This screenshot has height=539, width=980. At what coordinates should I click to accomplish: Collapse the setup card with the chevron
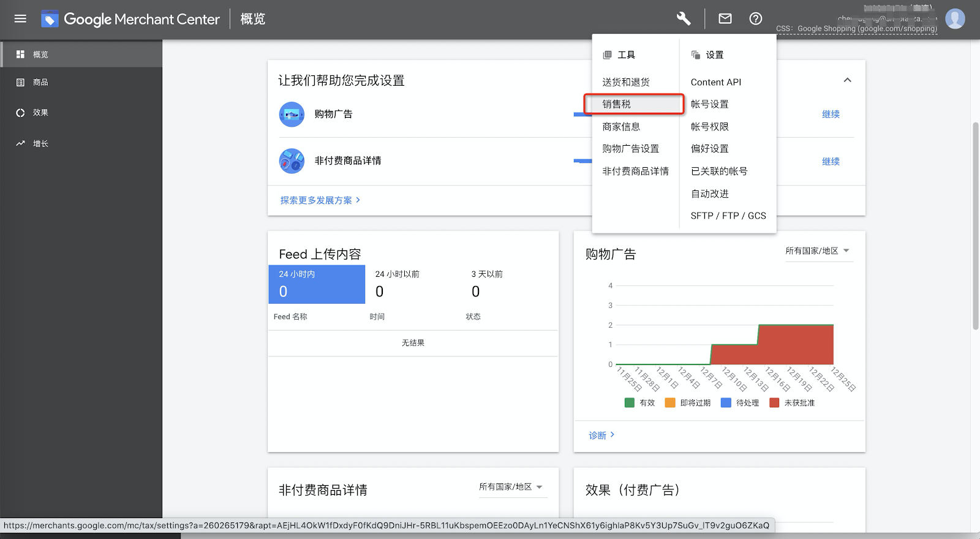click(848, 80)
